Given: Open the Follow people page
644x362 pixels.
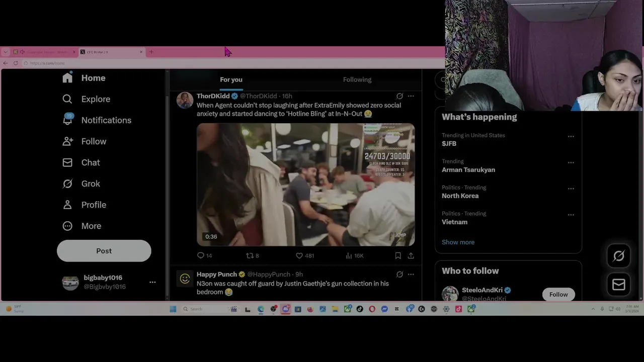Looking at the screenshot, I should tap(84, 141).
